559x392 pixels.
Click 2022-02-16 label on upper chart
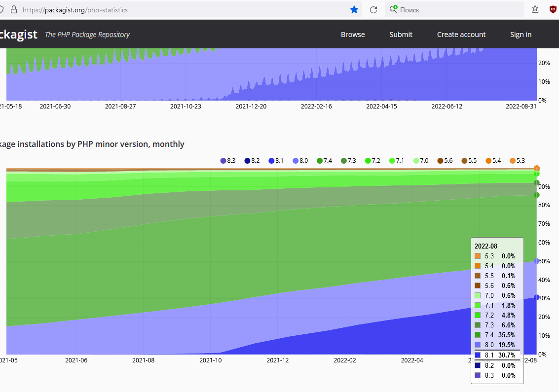pos(316,106)
